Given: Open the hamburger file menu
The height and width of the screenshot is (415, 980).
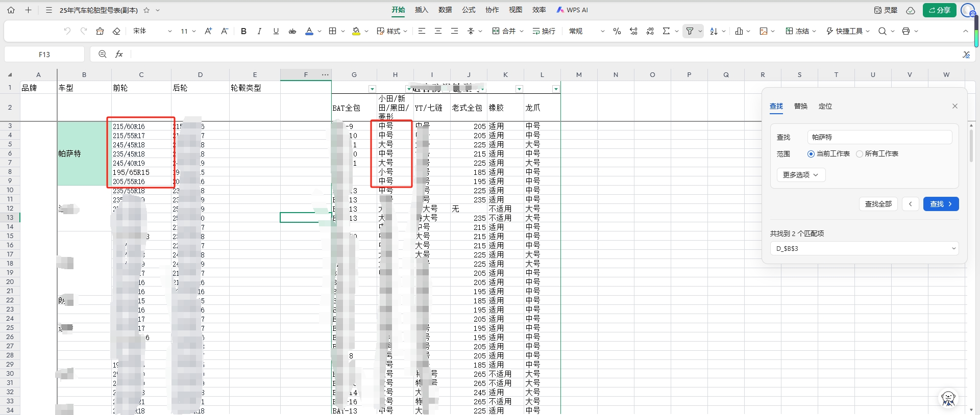Looking at the screenshot, I should coord(49,10).
